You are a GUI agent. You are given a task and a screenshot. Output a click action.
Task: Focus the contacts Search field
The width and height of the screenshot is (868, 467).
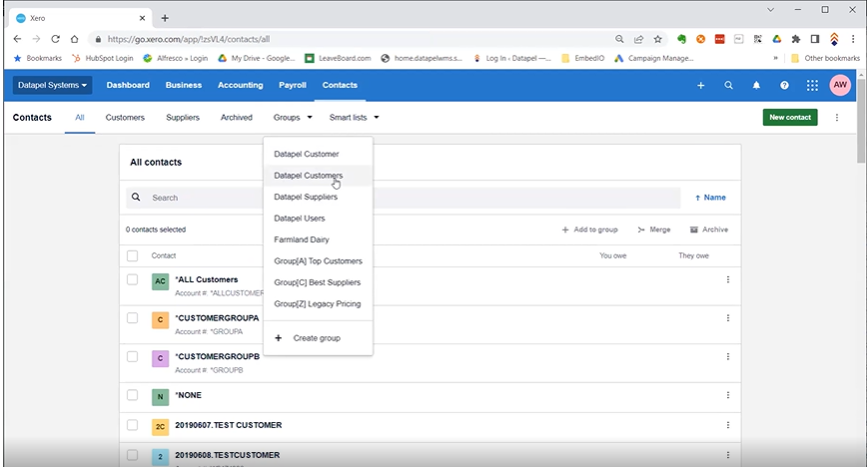click(x=403, y=198)
